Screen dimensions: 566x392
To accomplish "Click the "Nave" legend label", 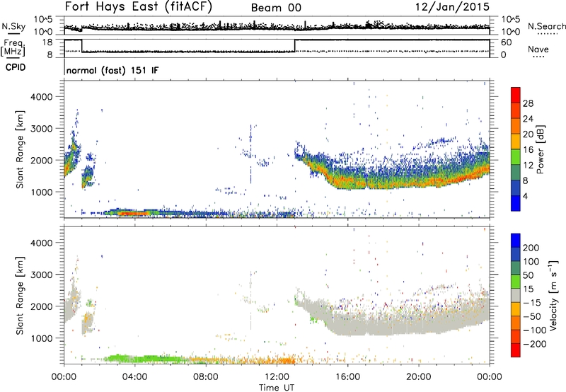I will click(x=538, y=49).
